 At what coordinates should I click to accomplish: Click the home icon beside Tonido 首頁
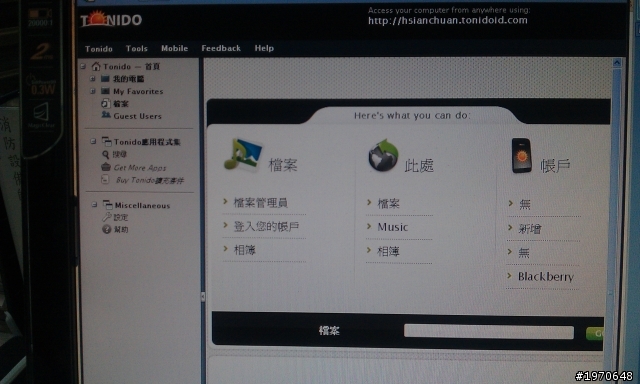[96, 66]
